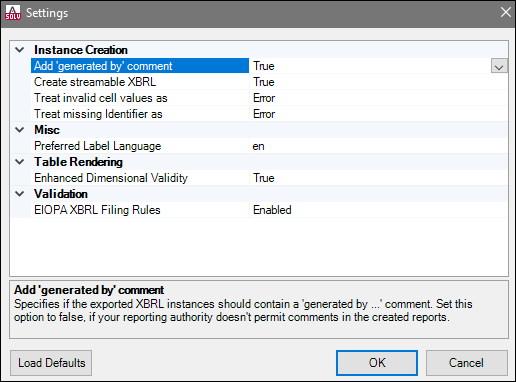This screenshot has width=516, height=382.
Task: Select Create streamable XBRL setting
Action: pyautogui.click(x=140, y=82)
